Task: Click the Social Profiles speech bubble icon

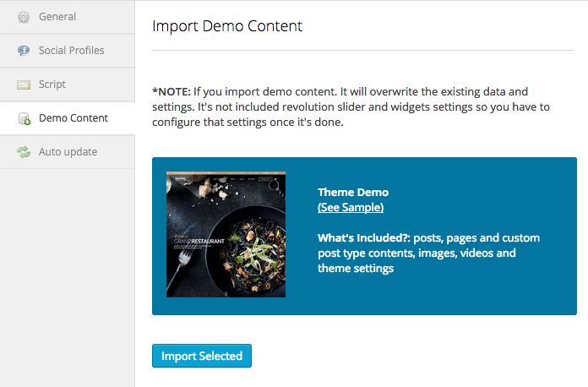Action: (x=24, y=51)
